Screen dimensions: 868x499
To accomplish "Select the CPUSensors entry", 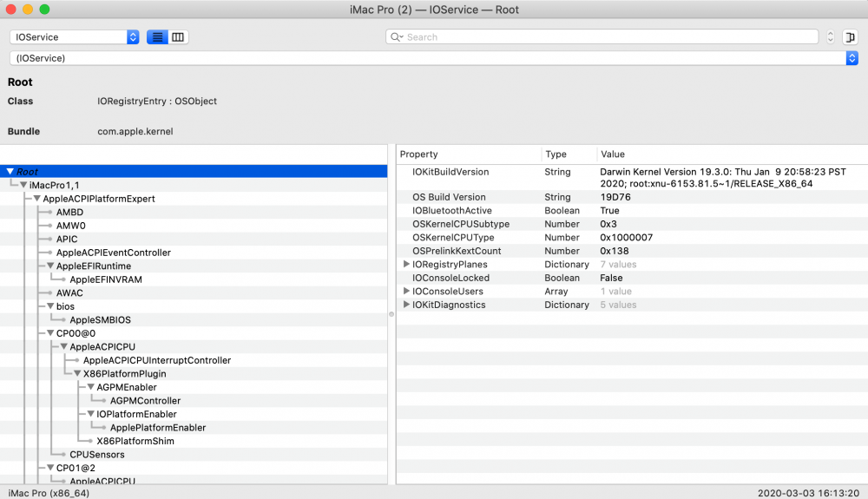I will point(97,454).
